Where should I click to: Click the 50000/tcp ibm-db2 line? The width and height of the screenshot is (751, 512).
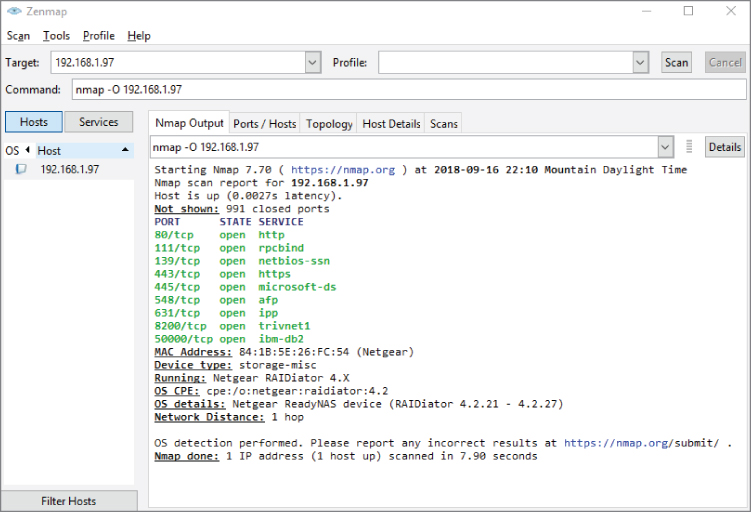point(229,339)
